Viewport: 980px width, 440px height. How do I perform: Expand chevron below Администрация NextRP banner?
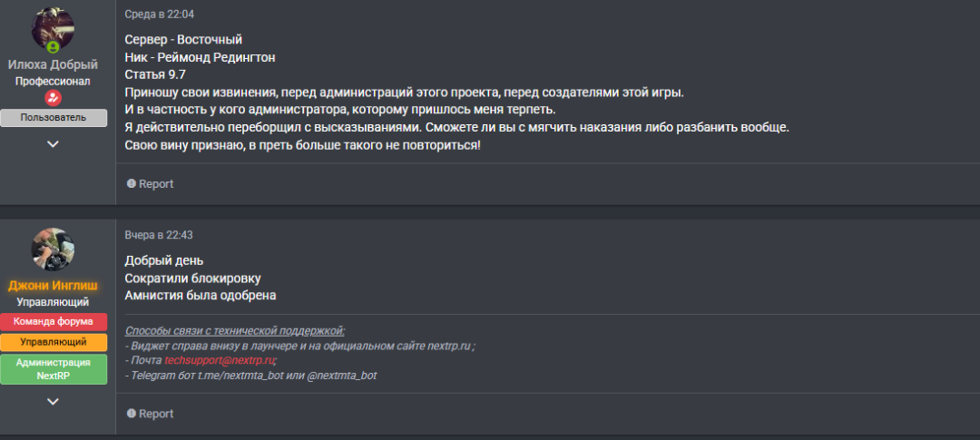(53, 401)
